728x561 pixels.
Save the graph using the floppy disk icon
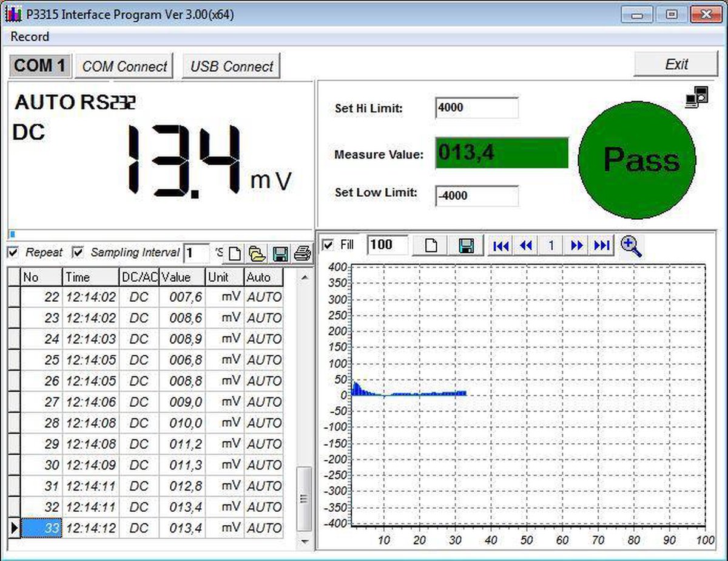(466, 246)
